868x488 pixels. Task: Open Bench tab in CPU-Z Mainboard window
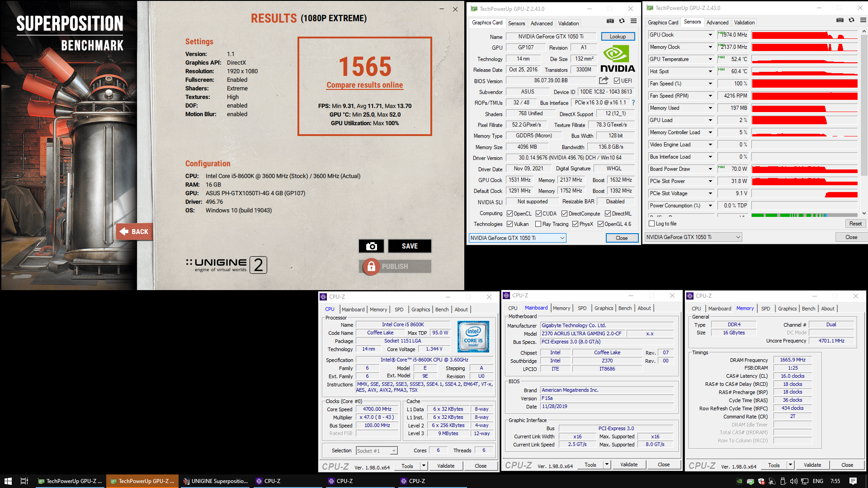(x=625, y=308)
